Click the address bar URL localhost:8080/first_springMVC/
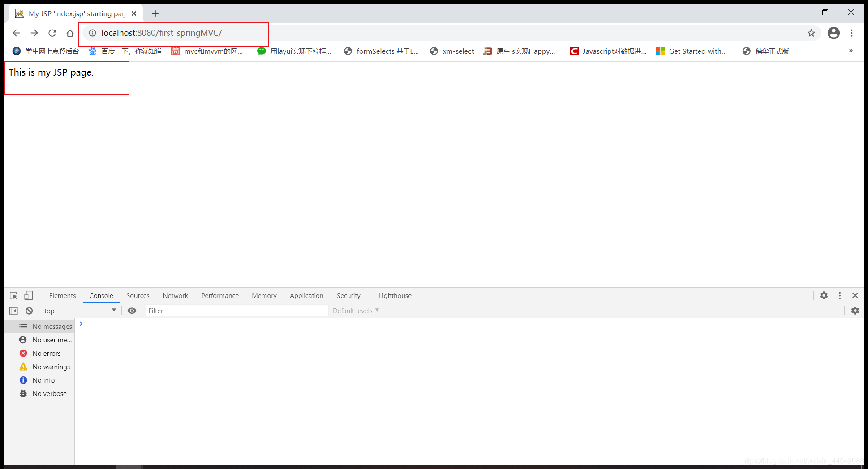Image resolution: width=868 pixels, height=469 pixels. pyautogui.click(x=162, y=33)
